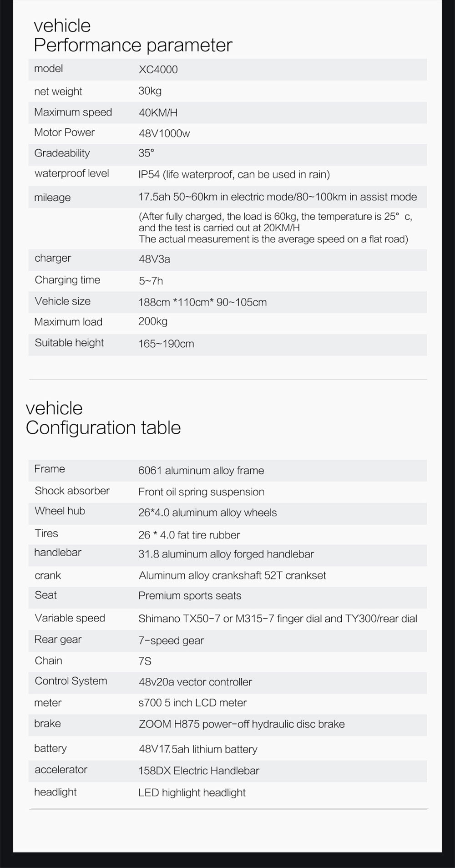
Task: Select the IP54 waterproof level text
Action: (234, 174)
